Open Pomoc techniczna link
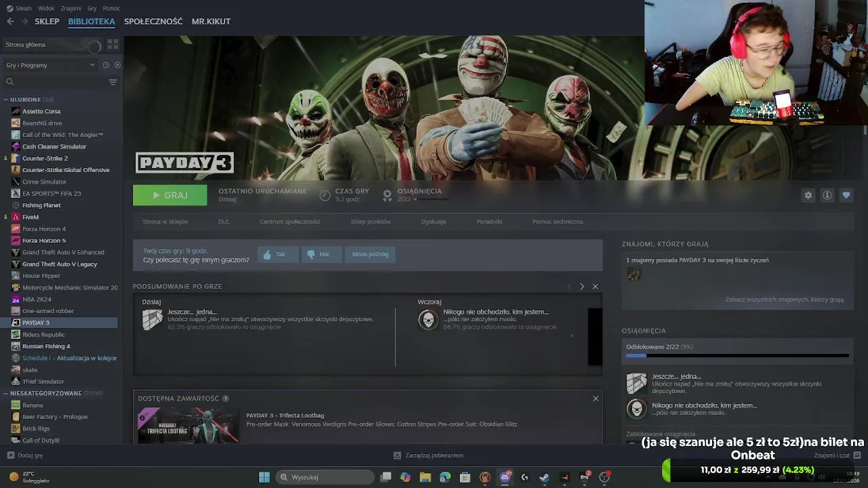The width and height of the screenshot is (868, 488). click(x=557, y=222)
